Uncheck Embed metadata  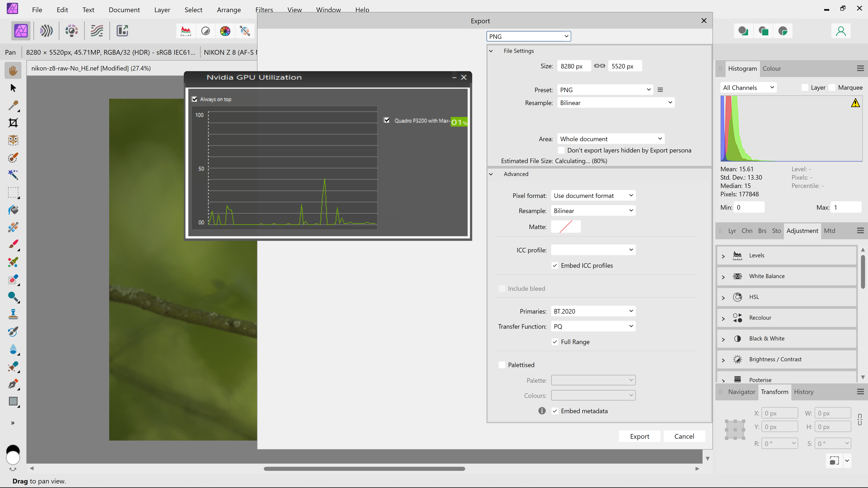(x=555, y=411)
